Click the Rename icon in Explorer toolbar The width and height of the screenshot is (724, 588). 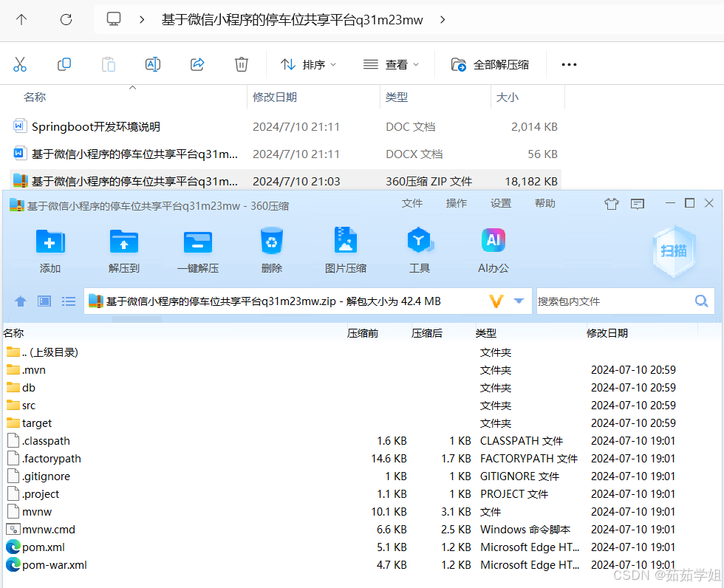(x=153, y=64)
